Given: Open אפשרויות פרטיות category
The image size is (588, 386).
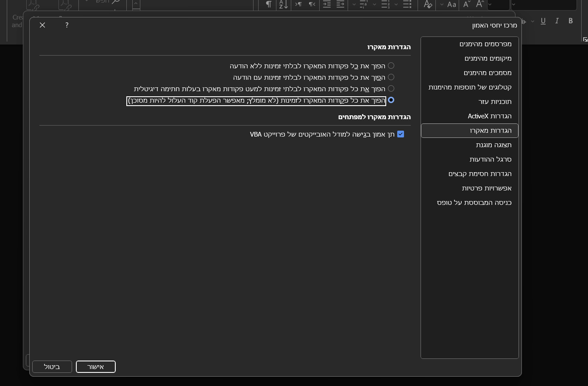Looking at the screenshot, I should coord(470,188).
